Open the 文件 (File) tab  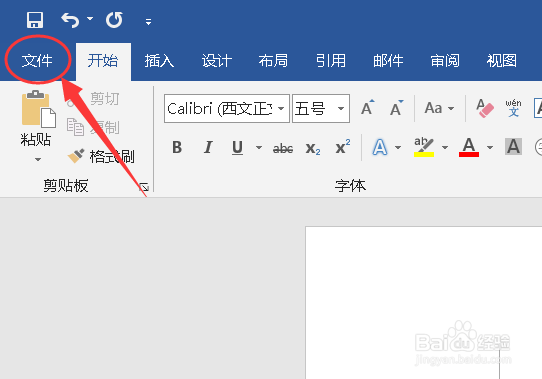[37, 61]
